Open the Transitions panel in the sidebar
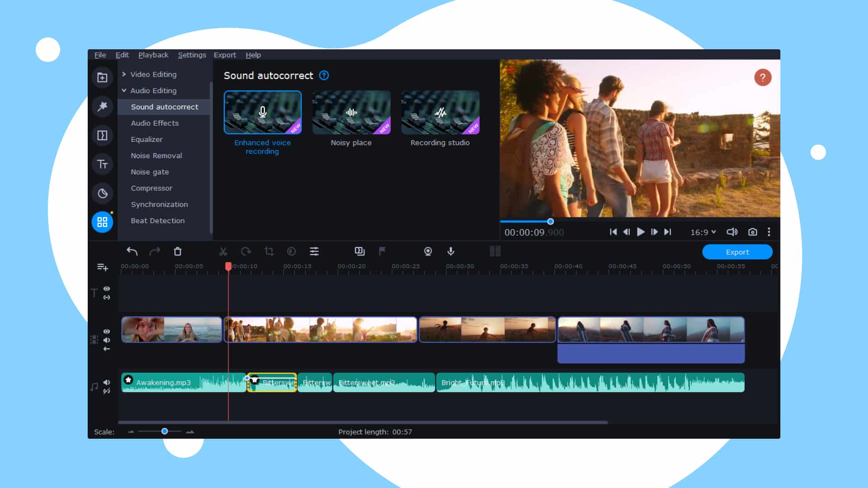The image size is (868, 488). point(102,136)
